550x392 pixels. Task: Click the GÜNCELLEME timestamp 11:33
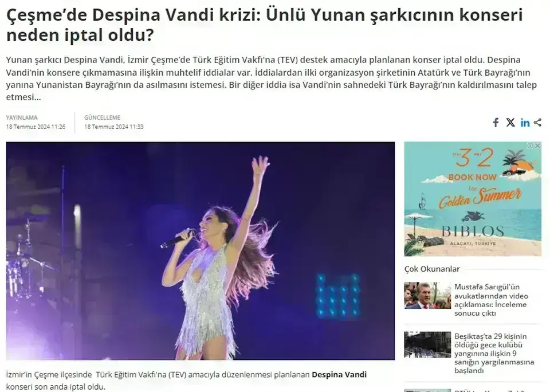(113, 127)
